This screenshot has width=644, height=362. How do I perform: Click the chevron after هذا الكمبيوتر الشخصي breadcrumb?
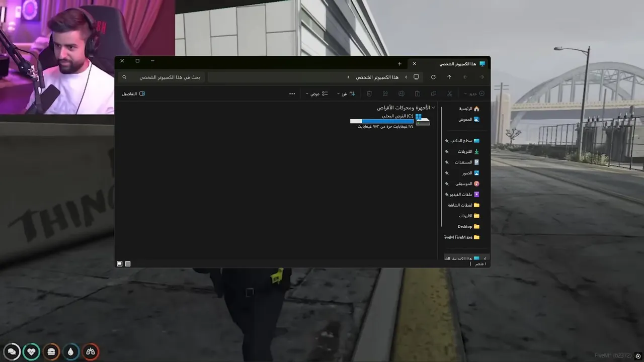coord(348,77)
